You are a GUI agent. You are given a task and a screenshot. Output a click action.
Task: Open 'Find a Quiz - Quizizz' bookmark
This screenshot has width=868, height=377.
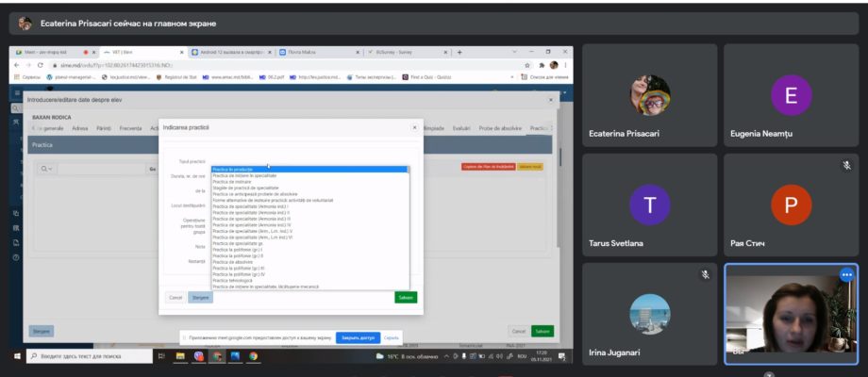click(426, 77)
